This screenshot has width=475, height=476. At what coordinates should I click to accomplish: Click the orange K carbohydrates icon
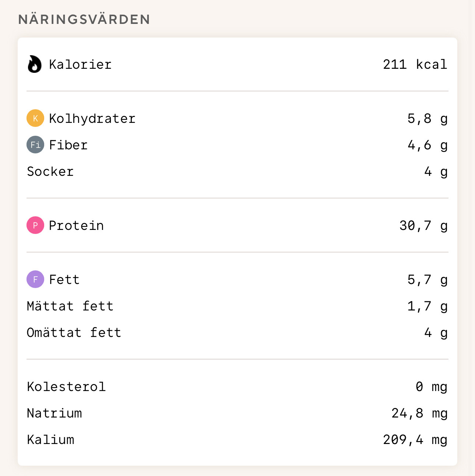(x=35, y=118)
